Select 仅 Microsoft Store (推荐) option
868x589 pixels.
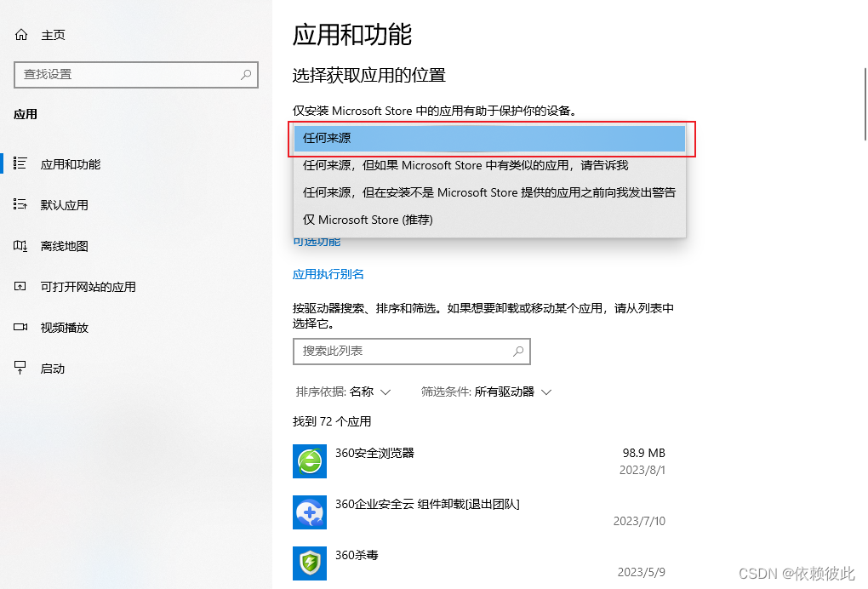(490, 220)
